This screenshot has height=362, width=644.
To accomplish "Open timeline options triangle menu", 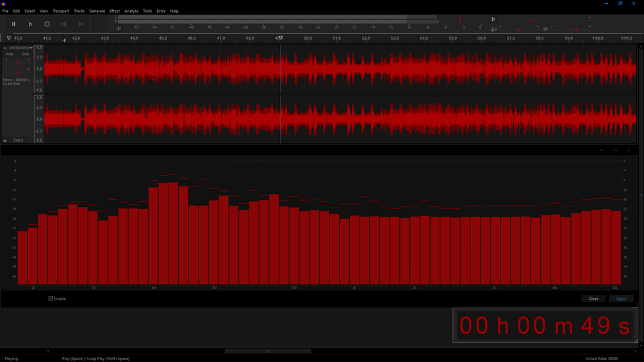I will 8,38.
